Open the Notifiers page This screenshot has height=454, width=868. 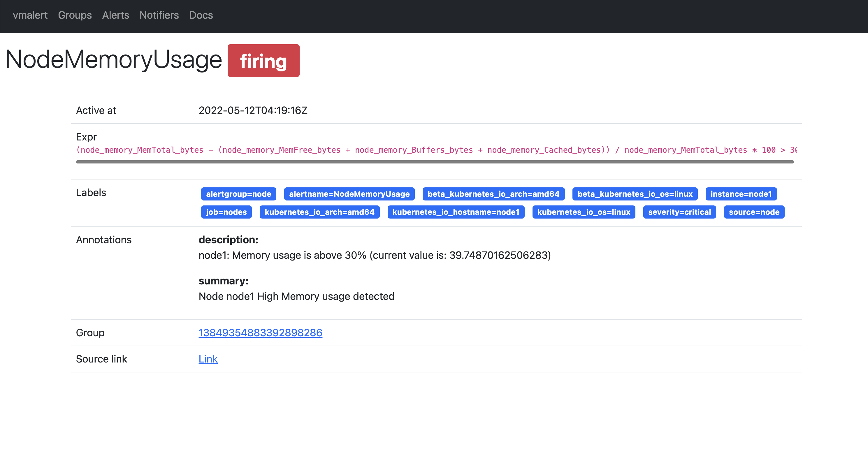(x=159, y=15)
